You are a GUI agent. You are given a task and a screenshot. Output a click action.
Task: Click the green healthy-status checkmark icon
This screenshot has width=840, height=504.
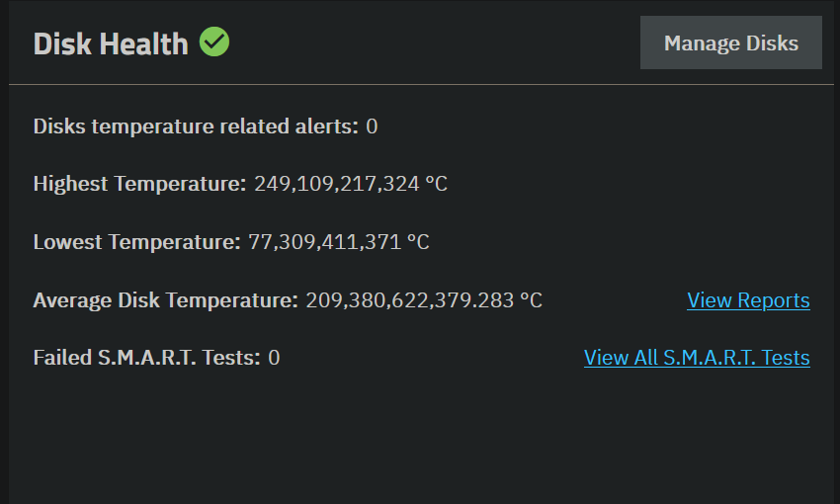[x=214, y=42]
